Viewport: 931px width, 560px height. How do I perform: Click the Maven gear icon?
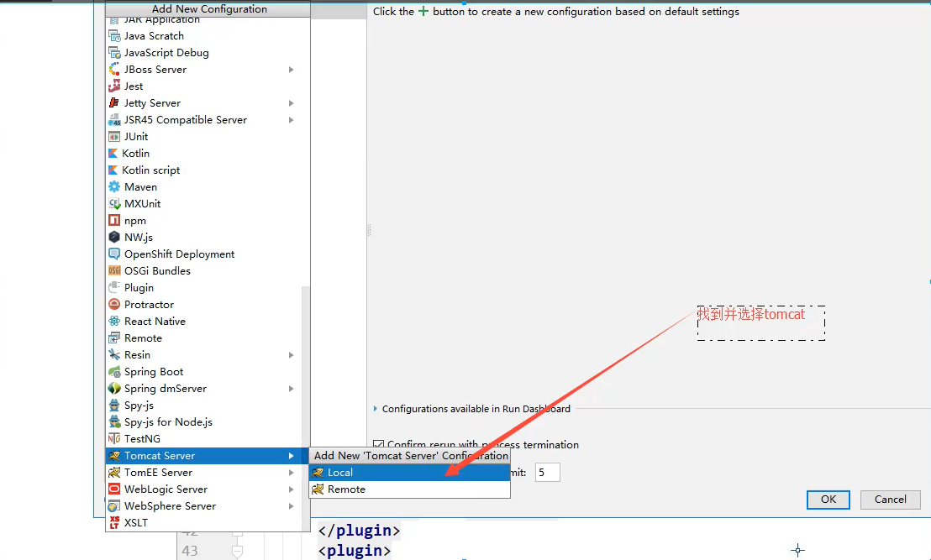point(114,187)
